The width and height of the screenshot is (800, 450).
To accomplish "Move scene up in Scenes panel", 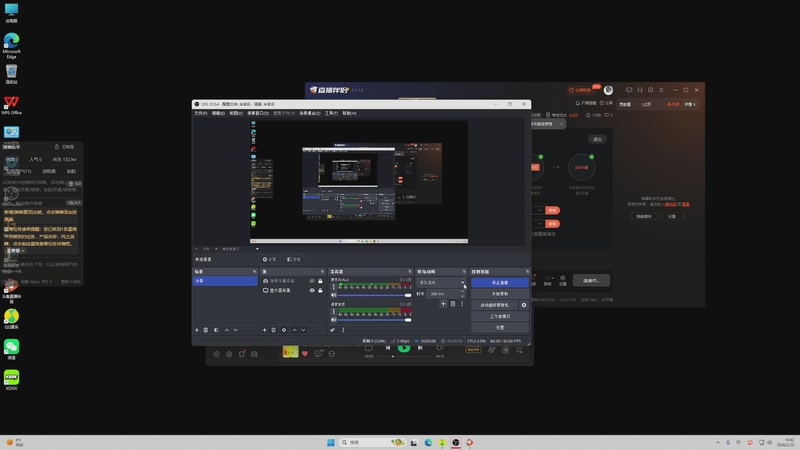I will (227, 330).
